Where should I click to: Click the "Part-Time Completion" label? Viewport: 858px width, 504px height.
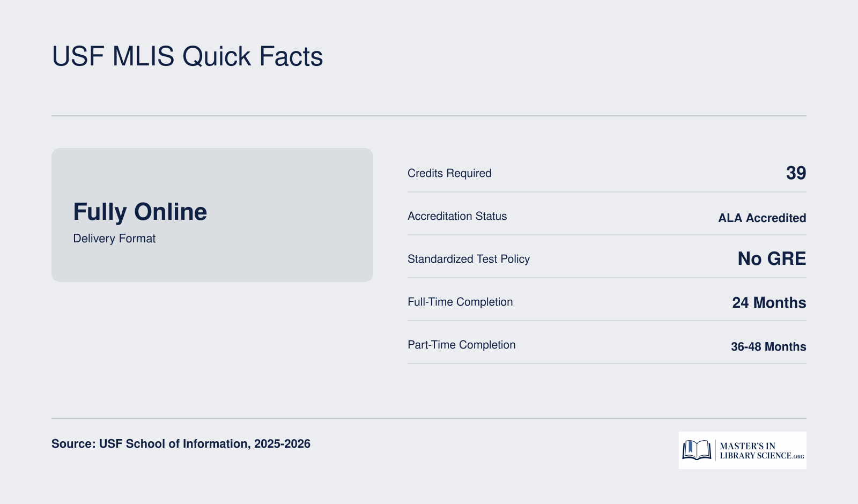point(461,345)
